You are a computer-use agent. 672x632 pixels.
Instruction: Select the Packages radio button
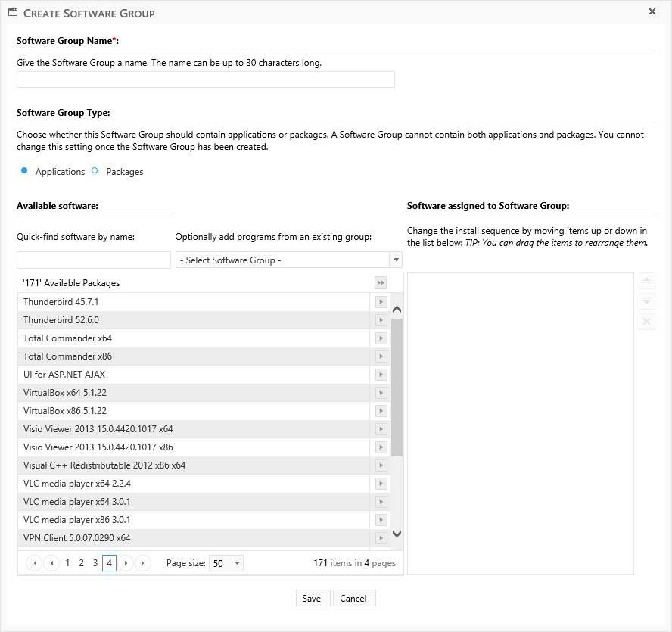click(x=95, y=171)
